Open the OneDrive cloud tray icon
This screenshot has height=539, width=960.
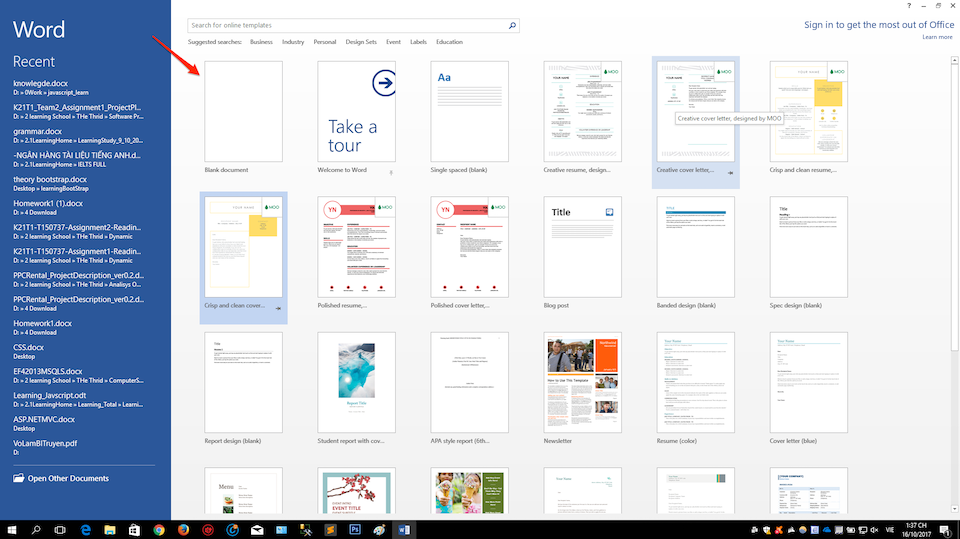pos(827,530)
